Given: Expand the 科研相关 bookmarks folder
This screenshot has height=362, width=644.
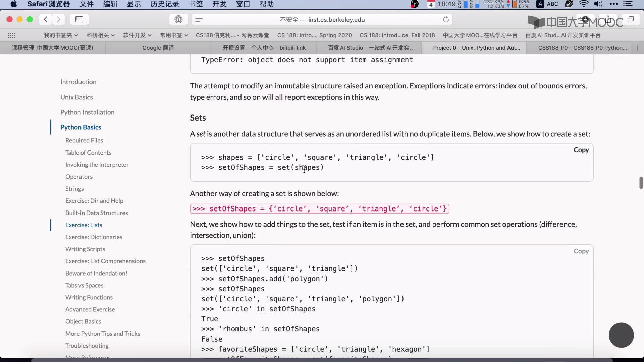Looking at the screenshot, I should [x=100, y=35].
